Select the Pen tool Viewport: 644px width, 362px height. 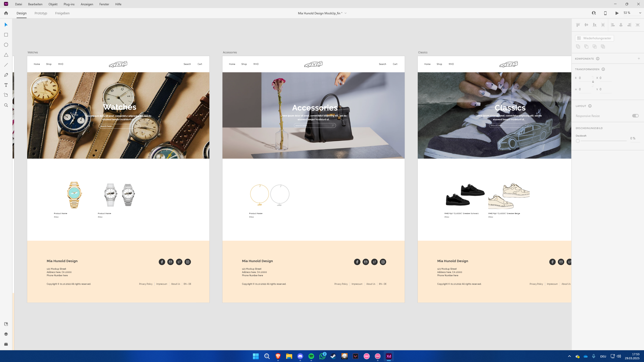(x=6, y=75)
